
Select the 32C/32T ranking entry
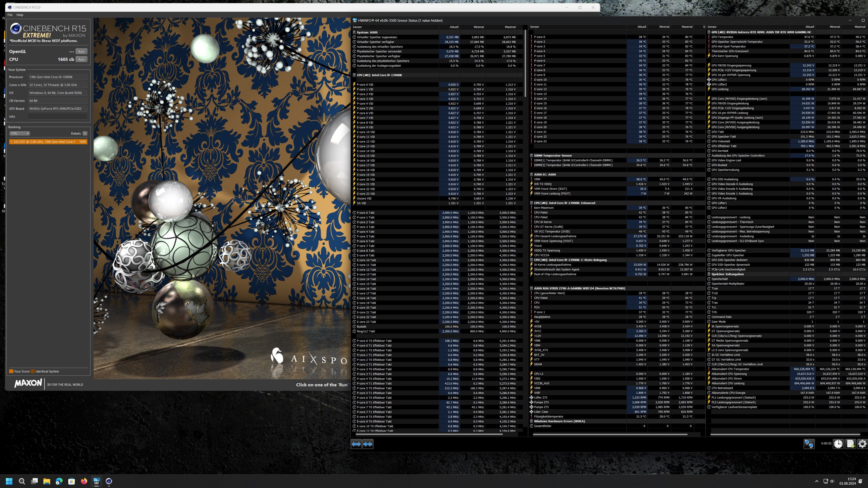48,142
